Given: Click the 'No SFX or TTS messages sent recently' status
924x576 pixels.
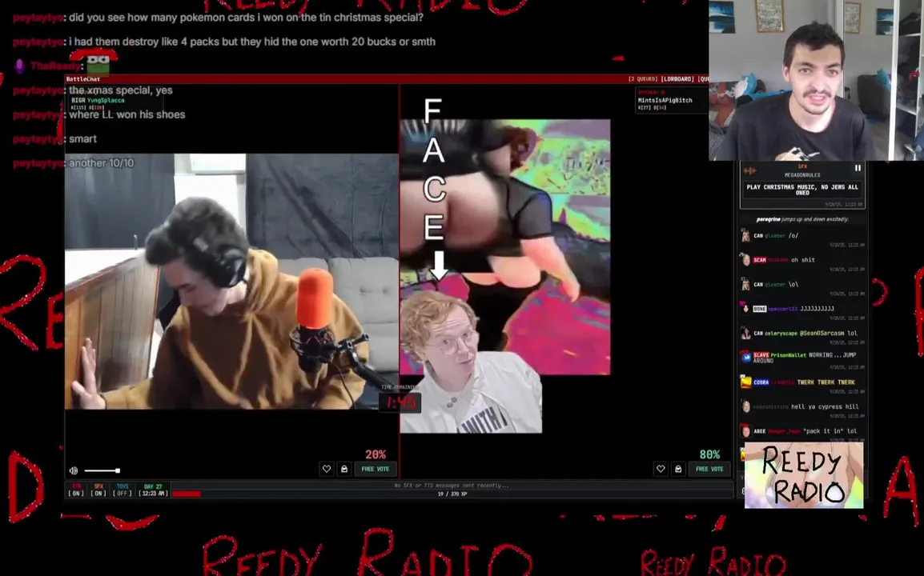Looking at the screenshot, I should click(x=452, y=486).
